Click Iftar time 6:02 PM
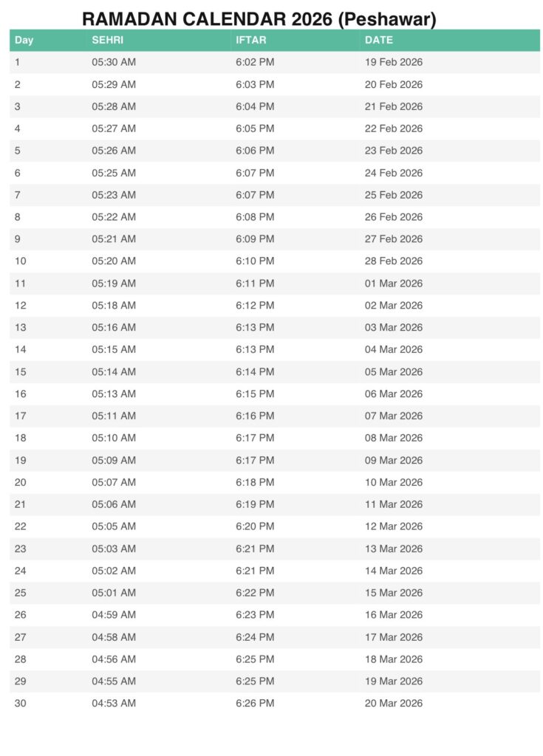The height and width of the screenshot is (756, 543). 255,62
